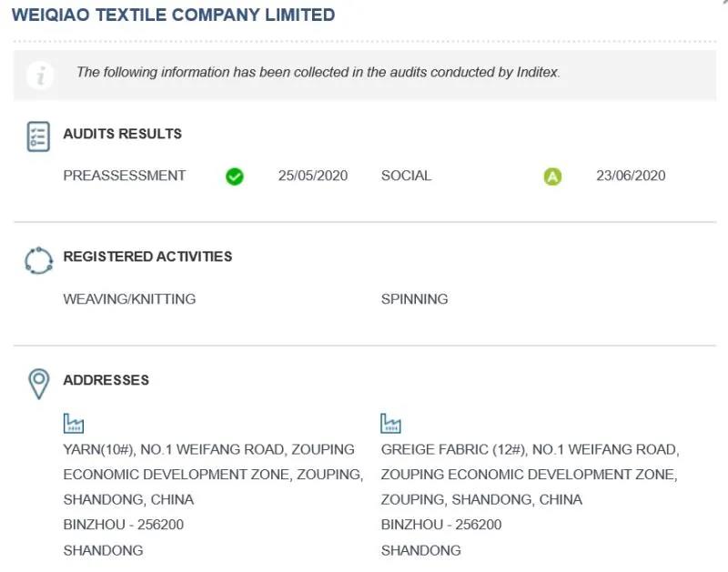Click the preassessment date 25/05/2020
The height and width of the screenshot is (572, 728).
[x=313, y=176]
